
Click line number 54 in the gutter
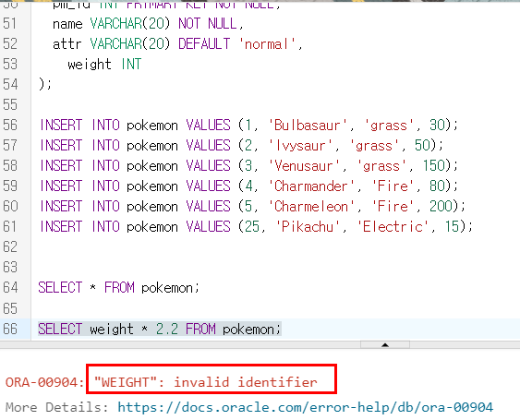[x=10, y=85]
